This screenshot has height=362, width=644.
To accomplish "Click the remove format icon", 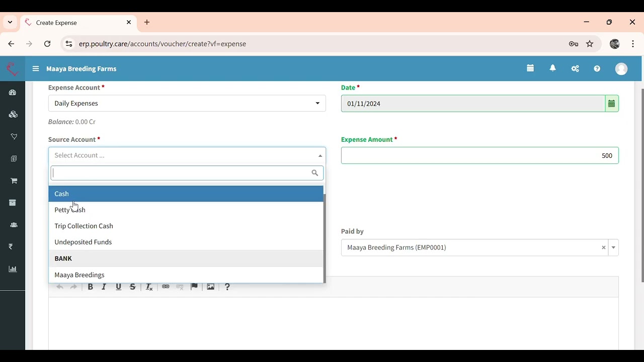I will [149, 287].
